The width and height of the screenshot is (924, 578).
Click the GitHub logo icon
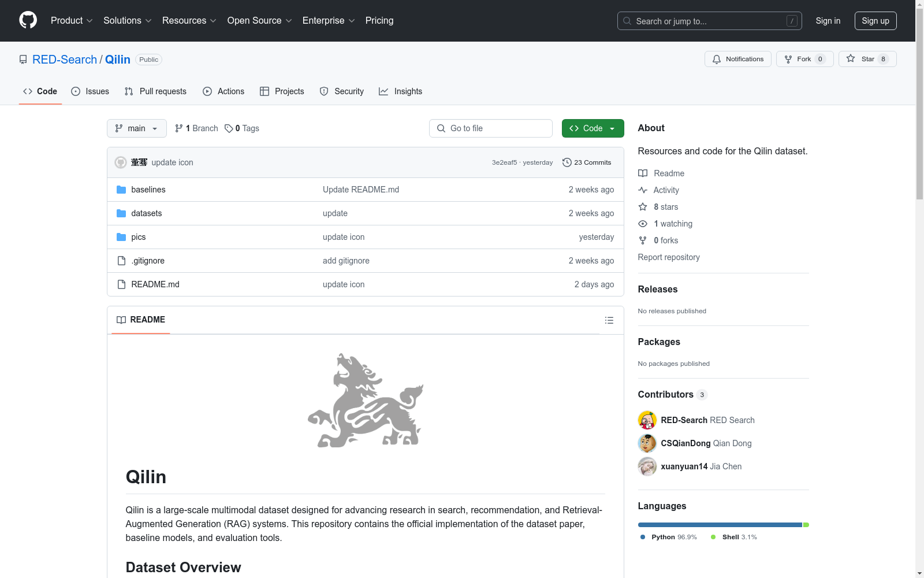click(28, 20)
